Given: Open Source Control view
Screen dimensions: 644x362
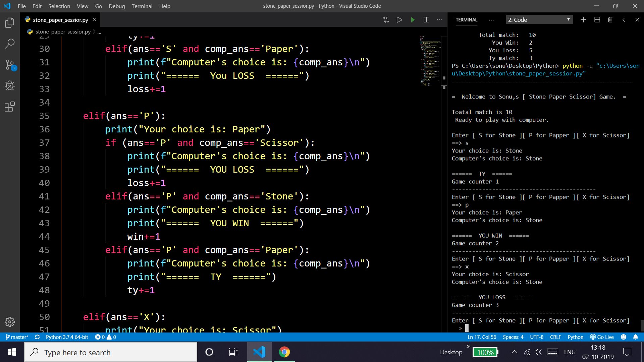Looking at the screenshot, I should (10, 65).
